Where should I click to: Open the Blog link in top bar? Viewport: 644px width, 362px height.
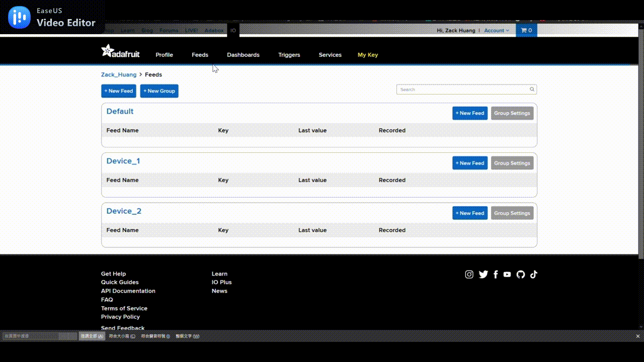147,31
